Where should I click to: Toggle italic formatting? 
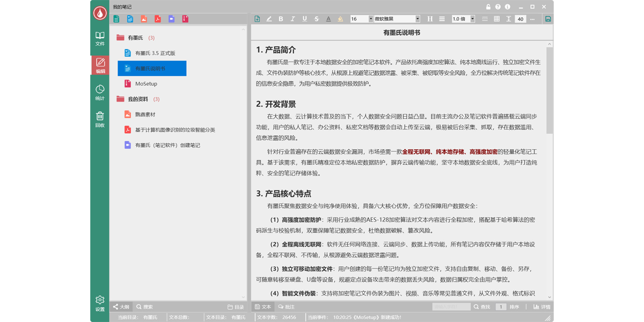point(292,19)
